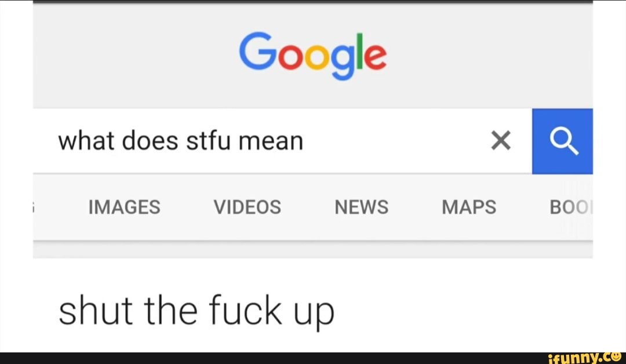Select the NEWS tab
This screenshot has width=626, height=364.
(361, 207)
